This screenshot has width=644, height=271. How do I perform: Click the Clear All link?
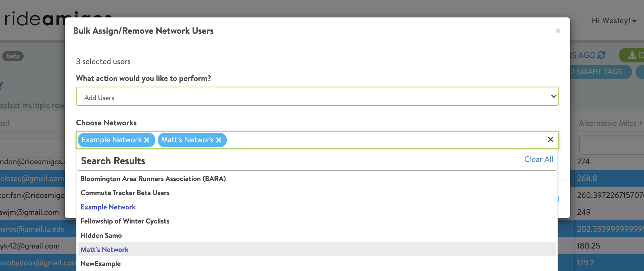538,159
